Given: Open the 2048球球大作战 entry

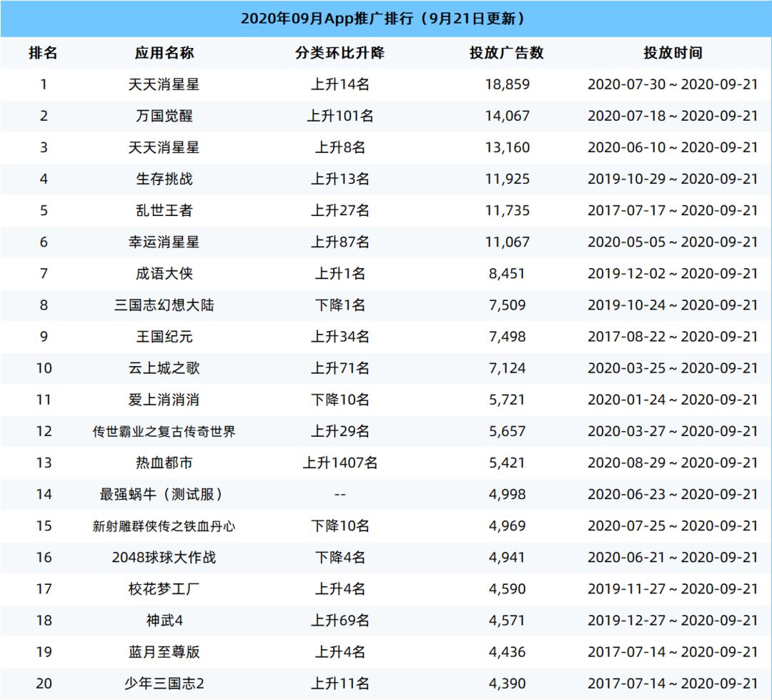Looking at the screenshot, I should click(164, 557).
